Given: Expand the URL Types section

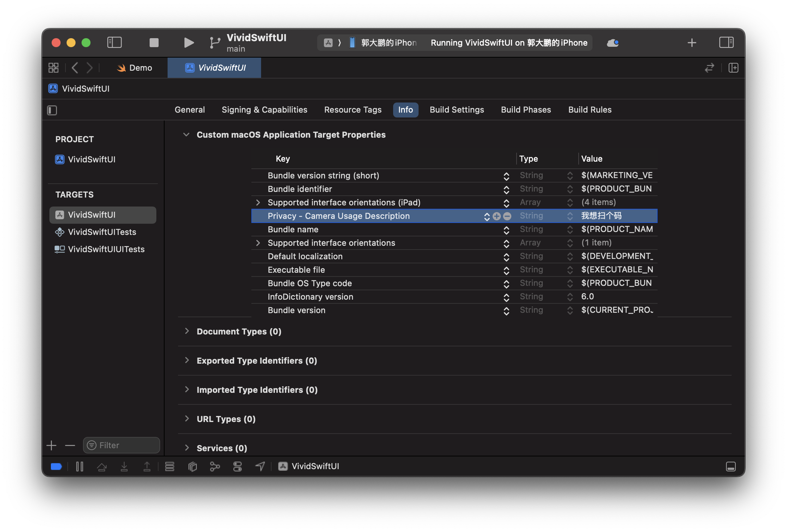Looking at the screenshot, I should [187, 419].
